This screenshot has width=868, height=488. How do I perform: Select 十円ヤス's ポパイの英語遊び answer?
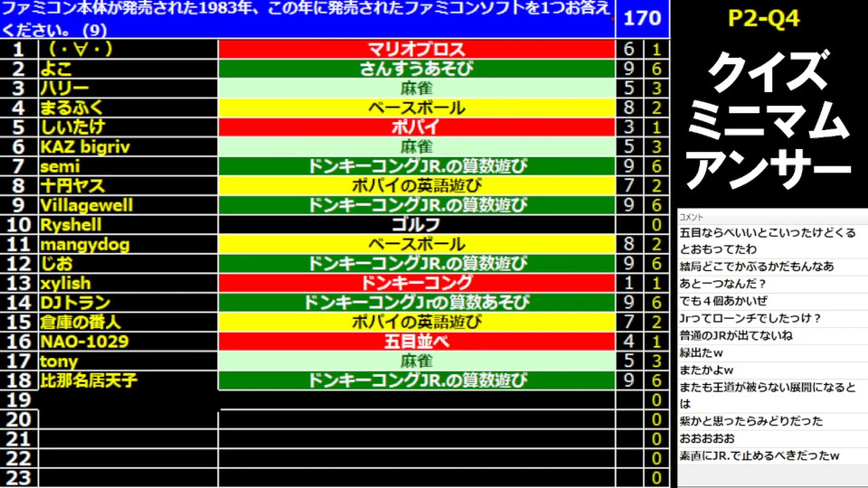416,185
